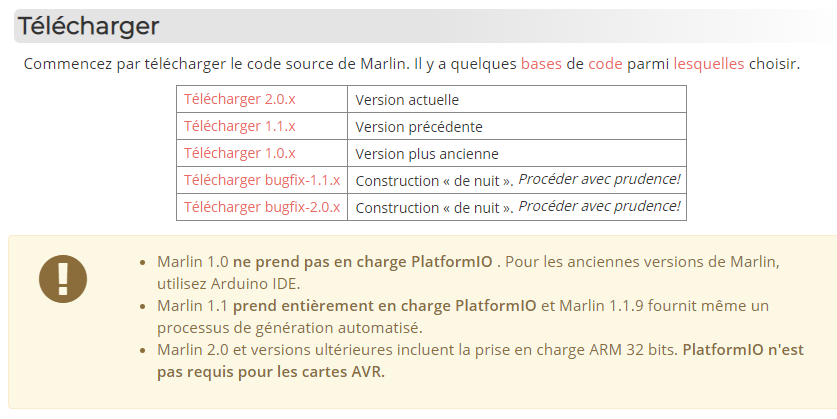Select the 'Version précédente' table cell
Viewport: 837px width, 419px height.
tap(517, 126)
